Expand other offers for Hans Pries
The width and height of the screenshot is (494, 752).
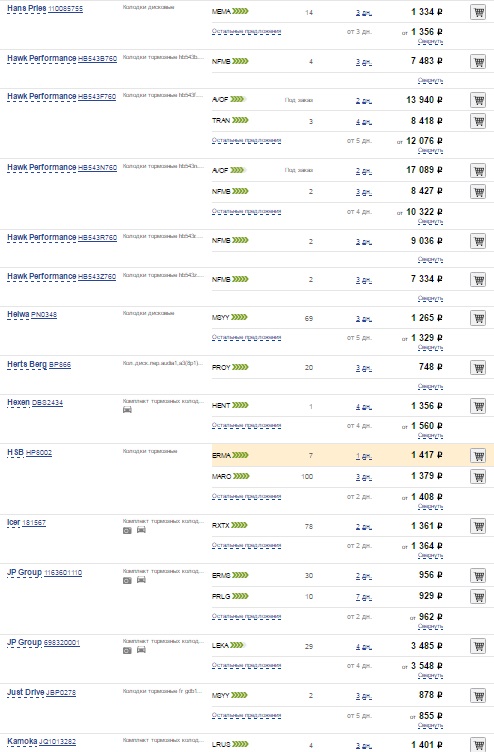pos(247,32)
